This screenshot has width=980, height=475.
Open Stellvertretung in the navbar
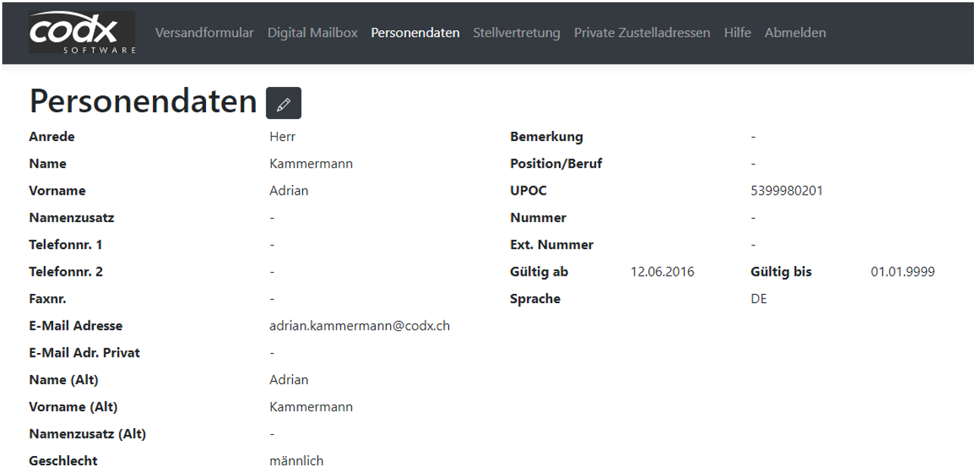517,33
